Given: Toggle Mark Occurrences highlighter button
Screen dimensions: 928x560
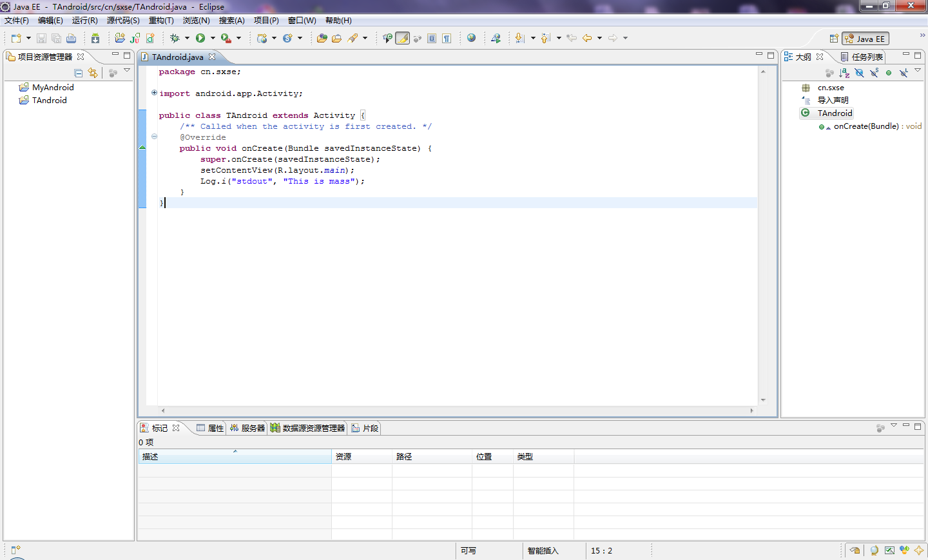Looking at the screenshot, I should pyautogui.click(x=402, y=39).
